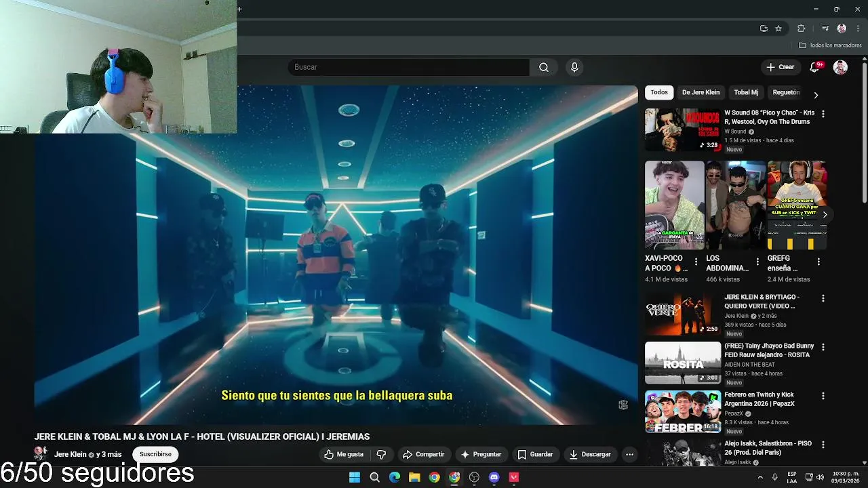Open options for Febrero en Twitch y Kick video
This screenshot has width=868, height=488.
click(823, 396)
